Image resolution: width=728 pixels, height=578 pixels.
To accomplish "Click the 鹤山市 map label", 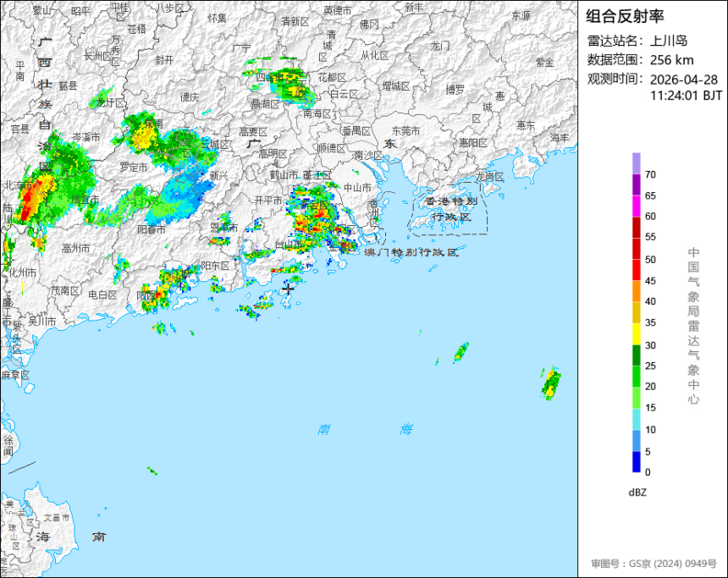I will pyautogui.click(x=284, y=175).
